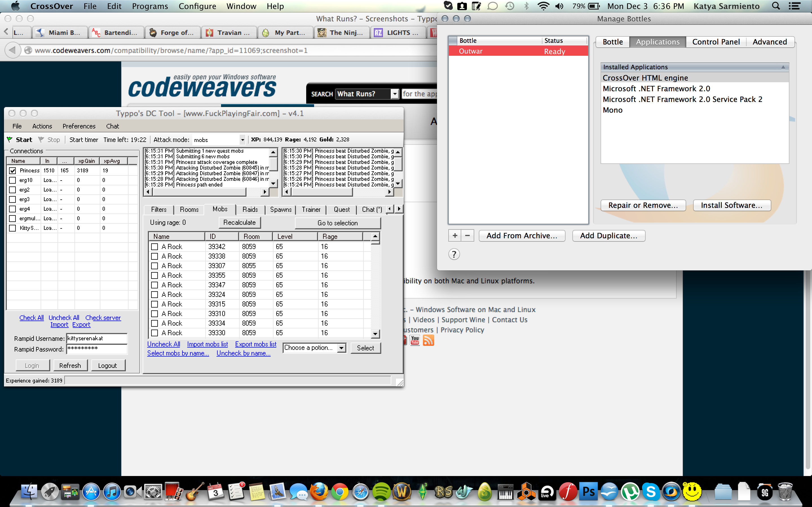The height and width of the screenshot is (507, 812).
Task: Click the Rampid Username input field
Action: (x=97, y=338)
